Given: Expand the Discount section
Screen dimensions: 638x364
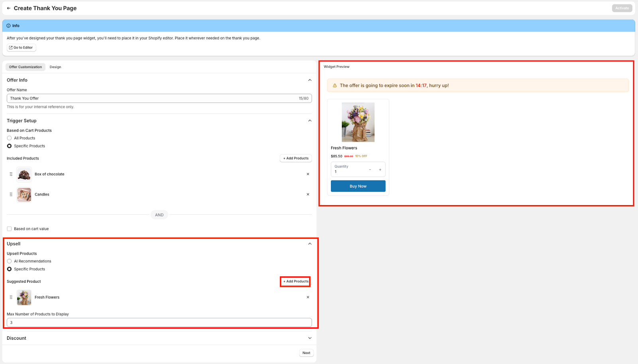Looking at the screenshot, I should coord(310,338).
